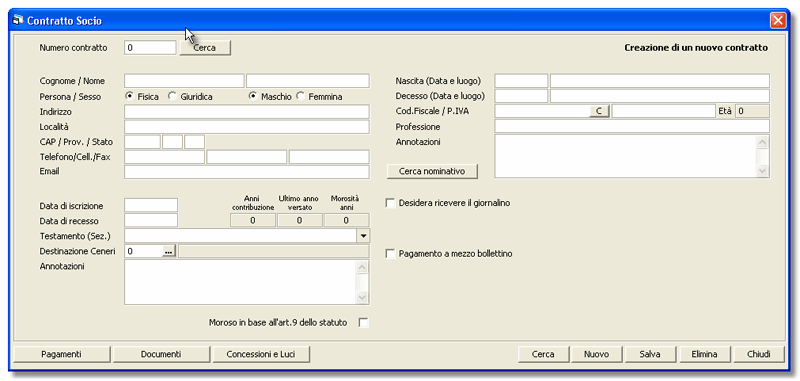
Task: Click the Nascita luogo field
Action: pos(660,81)
